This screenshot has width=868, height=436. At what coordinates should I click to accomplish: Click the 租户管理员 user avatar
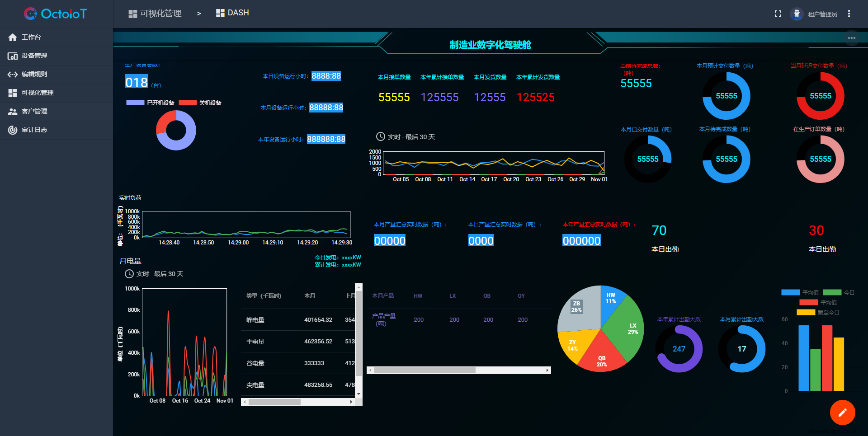797,14
